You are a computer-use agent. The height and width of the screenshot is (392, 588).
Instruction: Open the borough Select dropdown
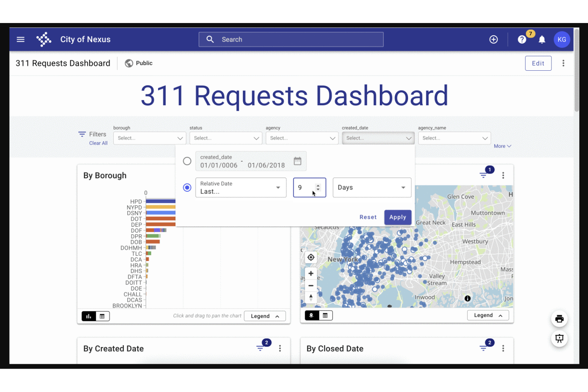pyautogui.click(x=149, y=138)
